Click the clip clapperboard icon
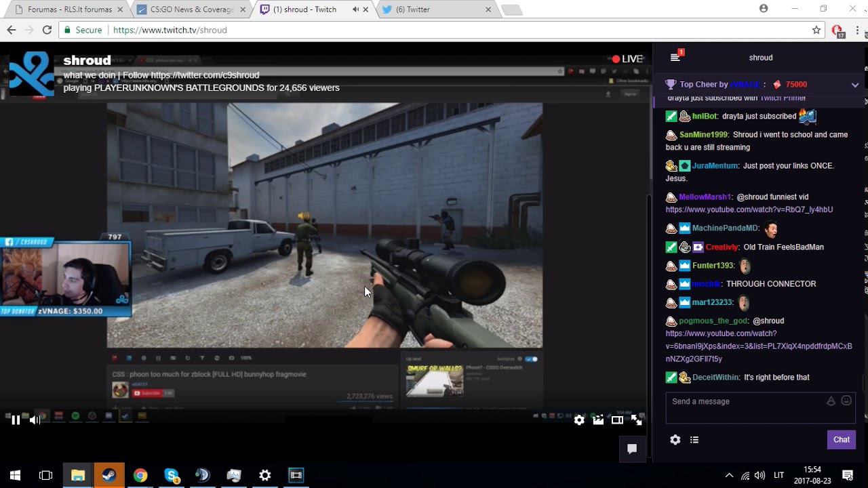The width and height of the screenshot is (868, 488). click(x=598, y=420)
